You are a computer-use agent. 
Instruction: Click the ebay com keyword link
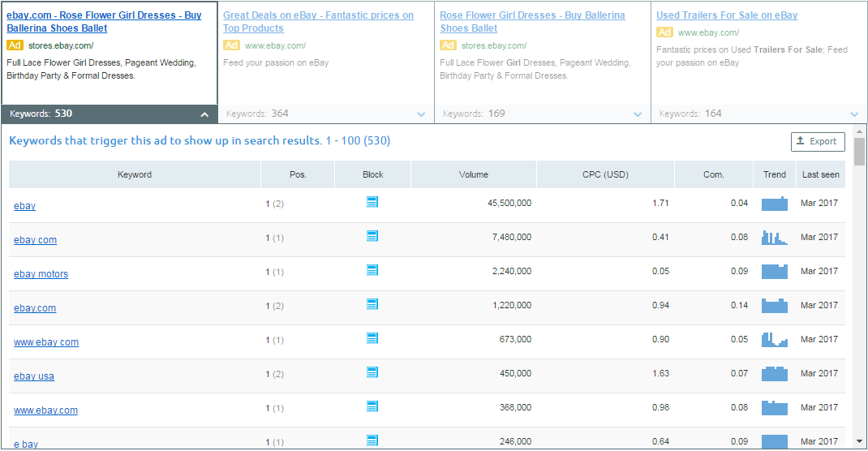click(x=36, y=240)
